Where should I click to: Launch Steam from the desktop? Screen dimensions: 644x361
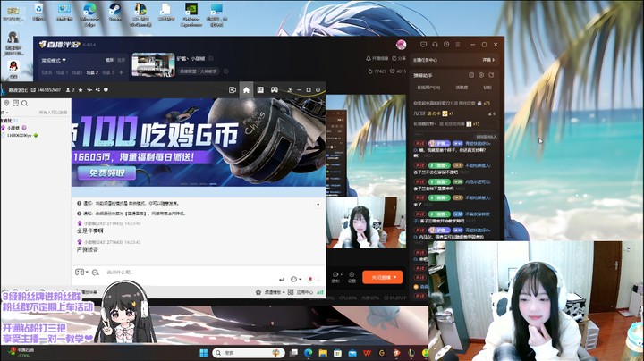pos(115,13)
